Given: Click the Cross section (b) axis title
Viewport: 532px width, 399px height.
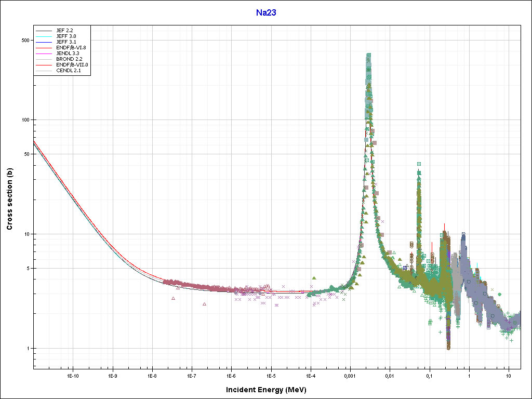Looking at the screenshot, I should [9, 198].
